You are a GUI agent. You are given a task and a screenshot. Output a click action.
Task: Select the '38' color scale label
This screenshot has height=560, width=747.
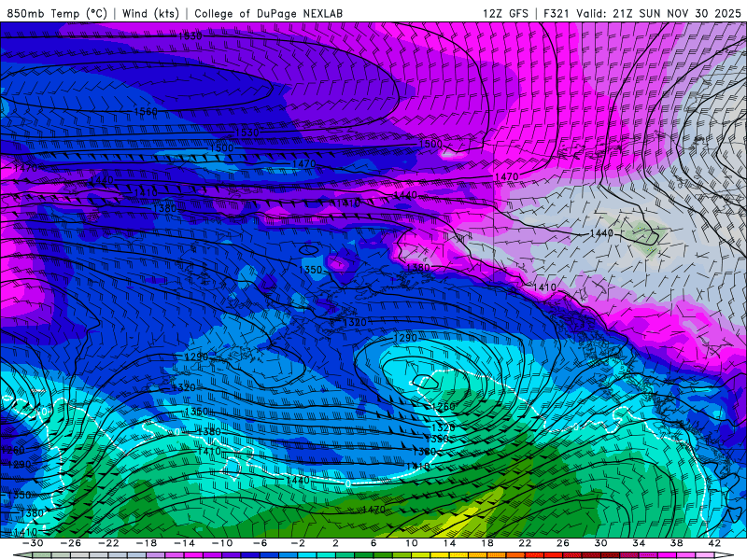(x=676, y=543)
